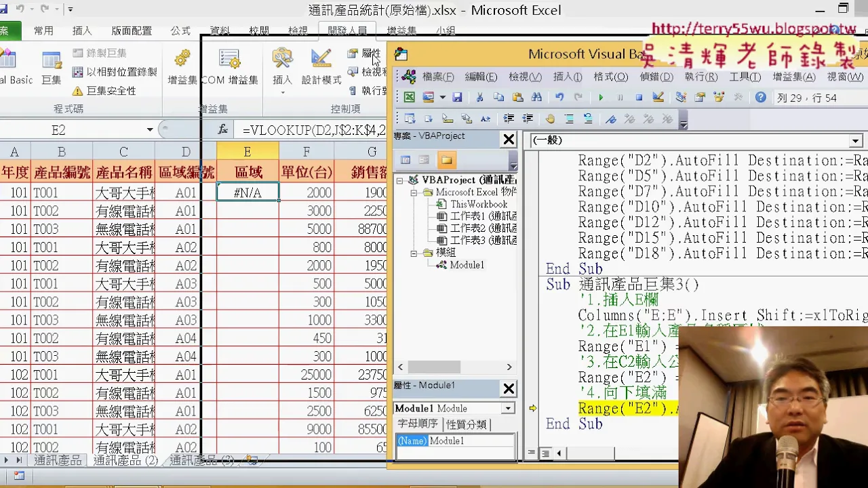The height and width of the screenshot is (488, 868).
Task: Click 巨集安全性 in the Excel ribbon
Action: click(104, 90)
